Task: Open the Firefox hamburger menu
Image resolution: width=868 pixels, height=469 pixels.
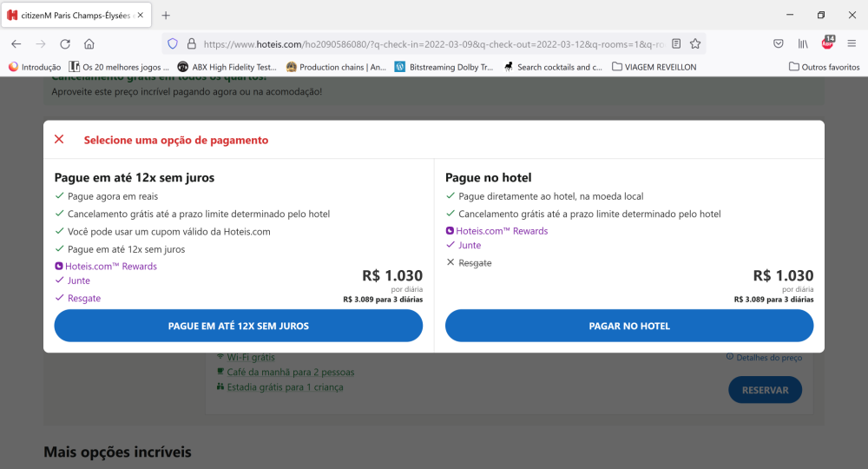Action: (852, 43)
